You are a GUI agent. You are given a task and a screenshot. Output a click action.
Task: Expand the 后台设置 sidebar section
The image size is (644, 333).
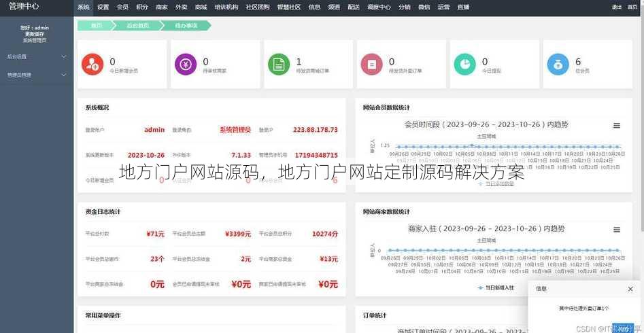[x=37, y=56]
